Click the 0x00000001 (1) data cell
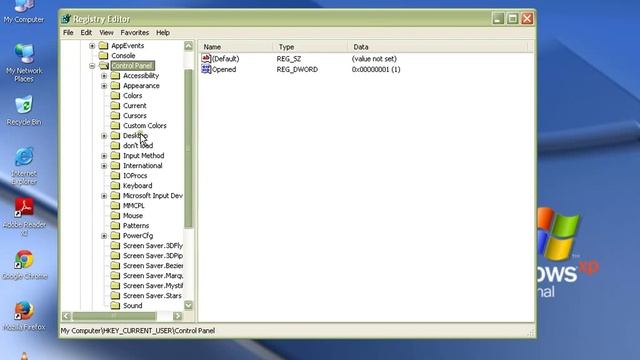The height and width of the screenshot is (360, 640). point(376,69)
